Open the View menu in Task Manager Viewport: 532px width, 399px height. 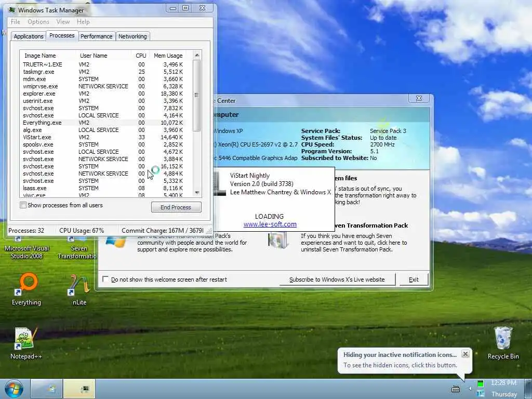[63, 22]
